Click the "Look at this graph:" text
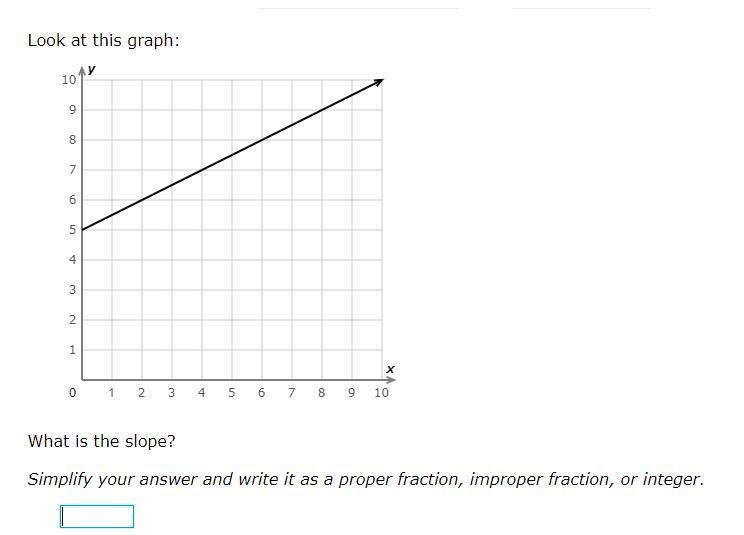 point(104,41)
